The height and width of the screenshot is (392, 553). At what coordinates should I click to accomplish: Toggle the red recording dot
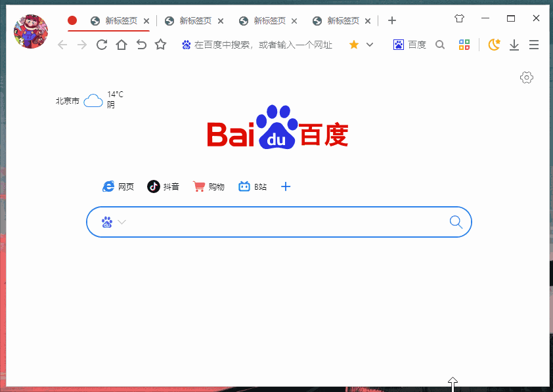coord(72,20)
